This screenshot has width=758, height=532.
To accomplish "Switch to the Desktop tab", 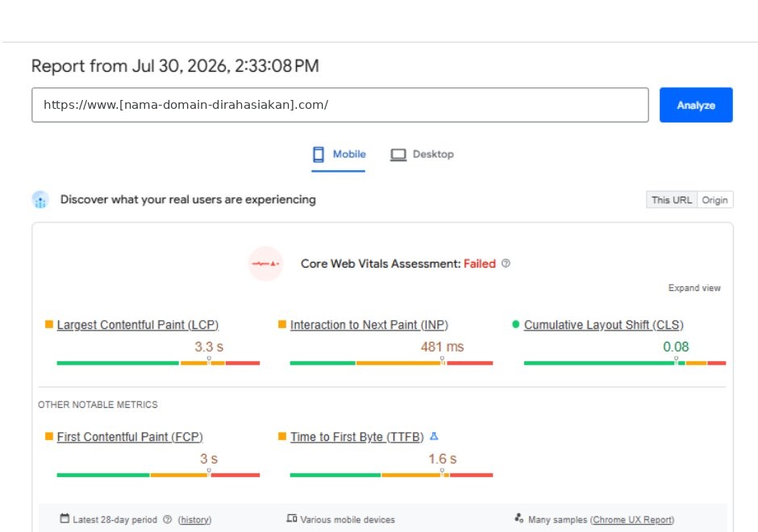I will pyautogui.click(x=422, y=154).
